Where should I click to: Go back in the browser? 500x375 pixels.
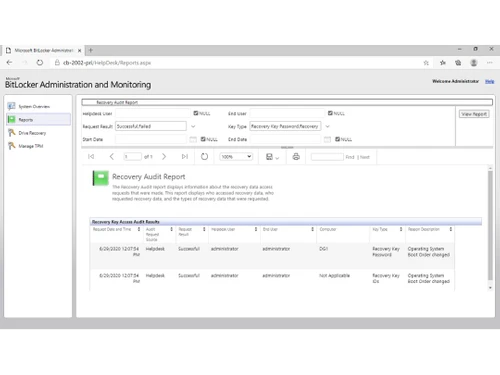click(9, 62)
